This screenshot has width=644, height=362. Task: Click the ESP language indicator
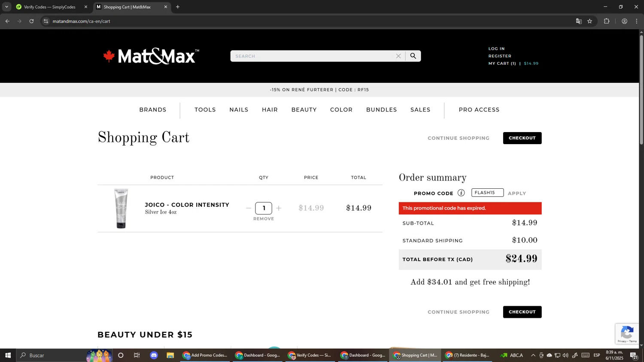[x=597, y=355]
